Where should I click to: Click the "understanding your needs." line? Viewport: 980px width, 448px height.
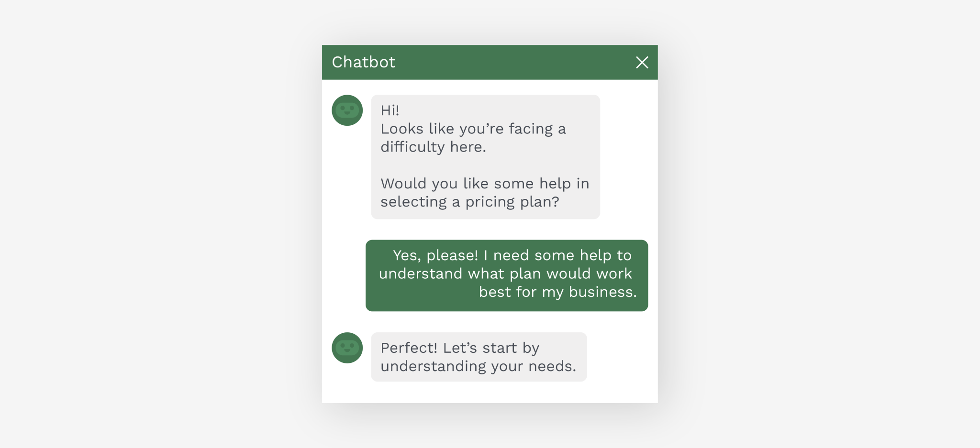click(x=478, y=366)
